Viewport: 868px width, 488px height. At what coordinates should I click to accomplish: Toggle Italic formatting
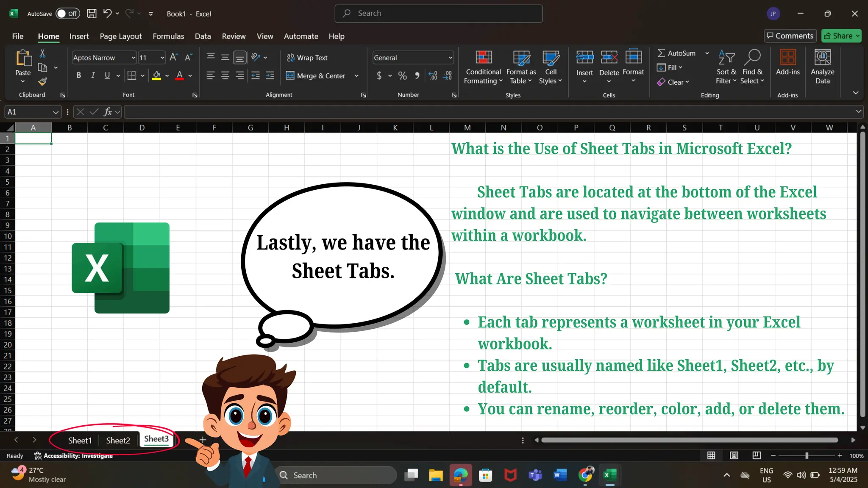[x=93, y=75]
